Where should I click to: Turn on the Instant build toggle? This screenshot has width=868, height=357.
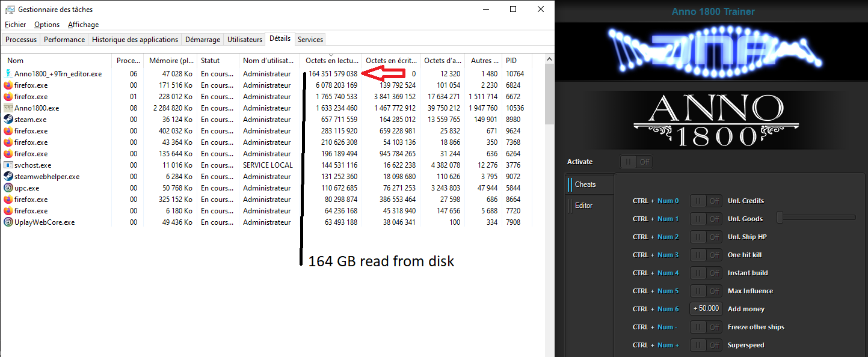pos(706,273)
